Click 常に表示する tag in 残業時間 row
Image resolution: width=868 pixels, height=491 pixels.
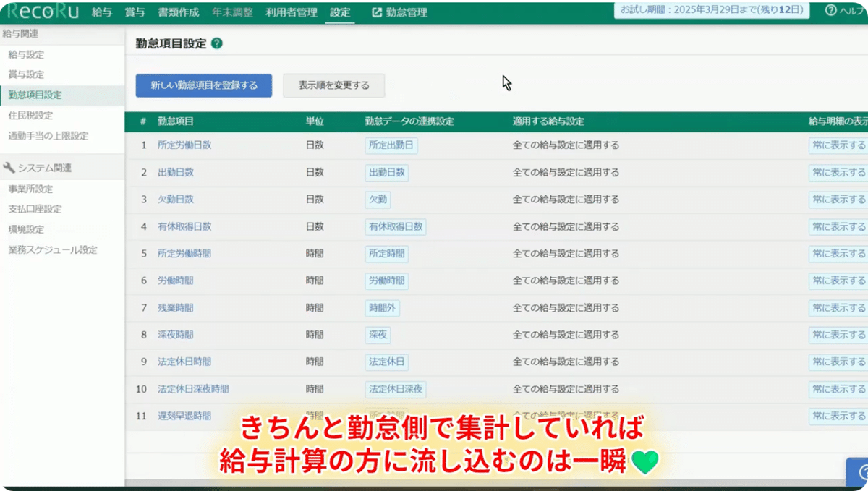click(x=838, y=308)
